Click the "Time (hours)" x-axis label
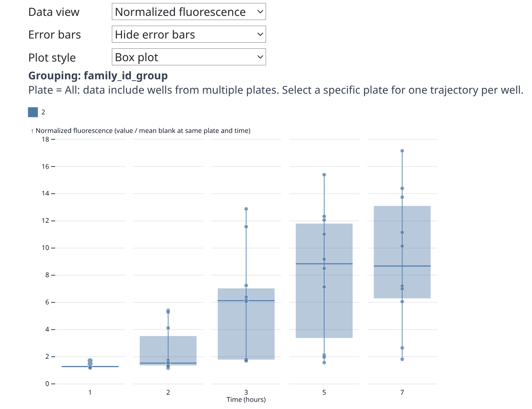The height and width of the screenshot is (409, 532). coord(246,400)
